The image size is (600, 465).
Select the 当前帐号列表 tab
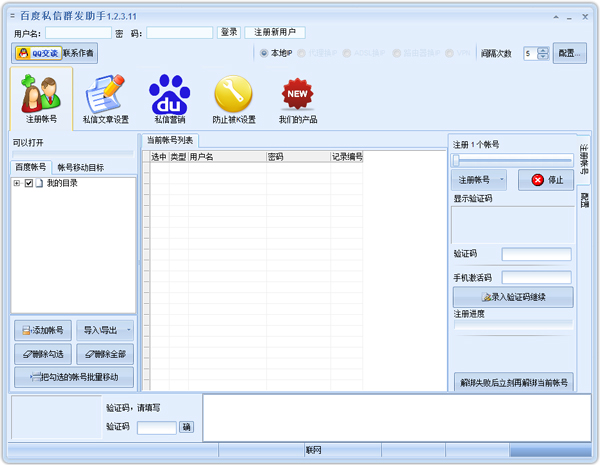(x=170, y=140)
